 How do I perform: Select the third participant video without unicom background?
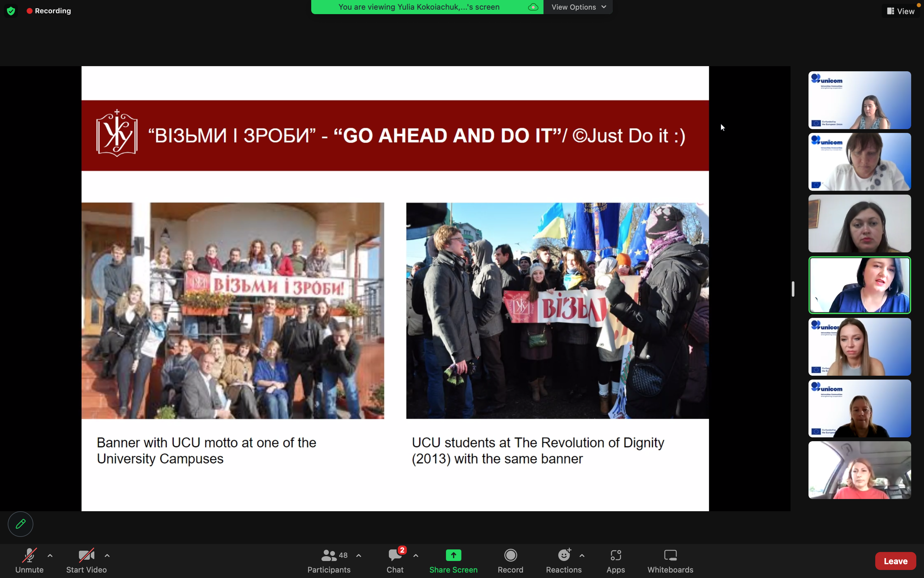[x=860, y=223]
